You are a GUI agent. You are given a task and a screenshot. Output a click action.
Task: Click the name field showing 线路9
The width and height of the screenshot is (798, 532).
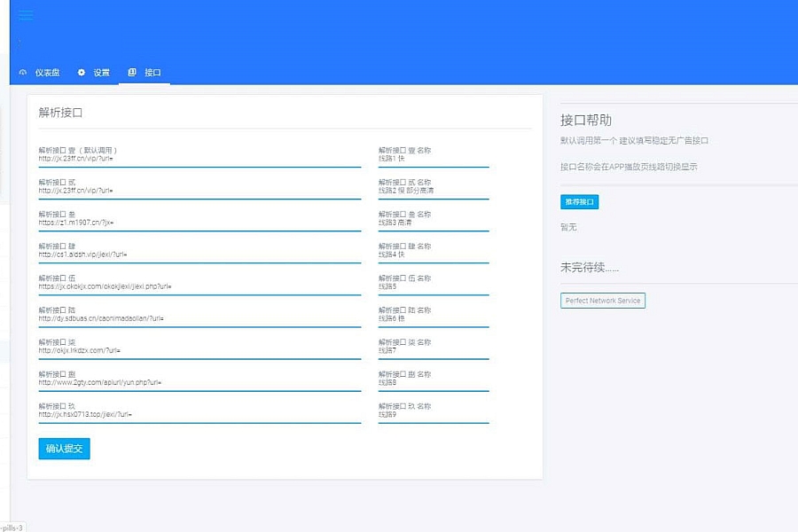tap(434, 414)
